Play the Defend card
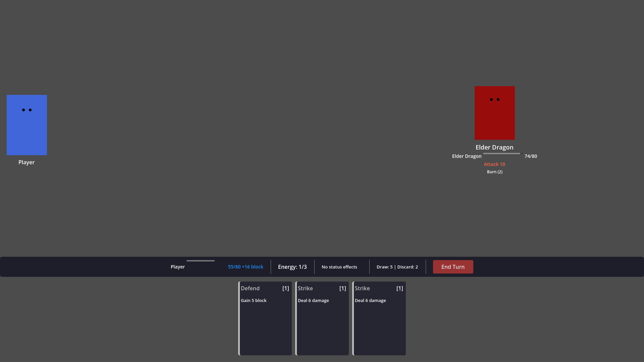Viewport: 644px width, 362px height. coord(265,318)
